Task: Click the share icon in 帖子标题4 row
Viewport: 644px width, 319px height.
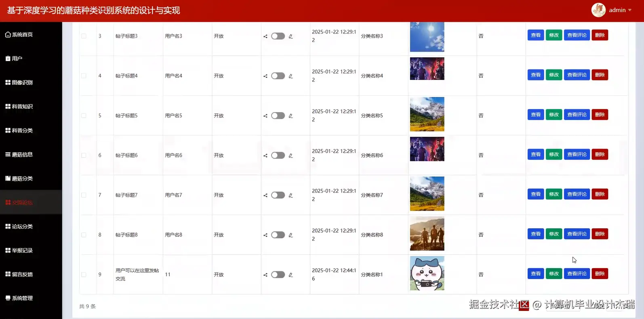Action: click(265, 76)
